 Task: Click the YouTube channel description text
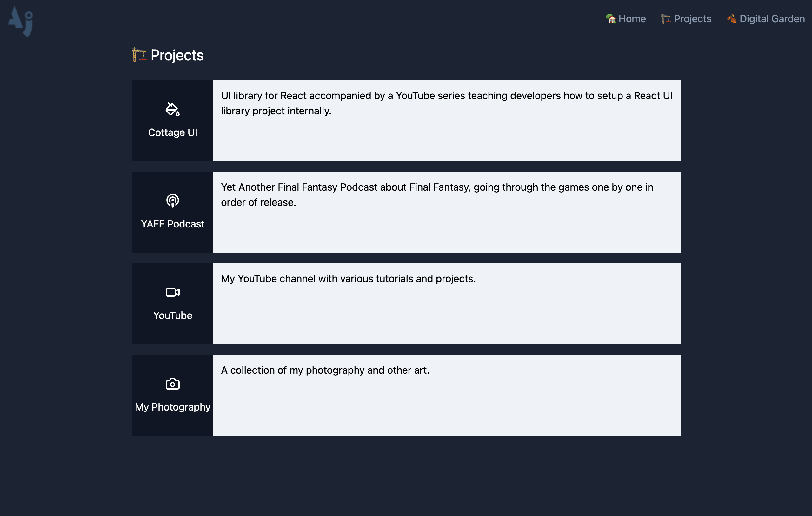point(348,279)
